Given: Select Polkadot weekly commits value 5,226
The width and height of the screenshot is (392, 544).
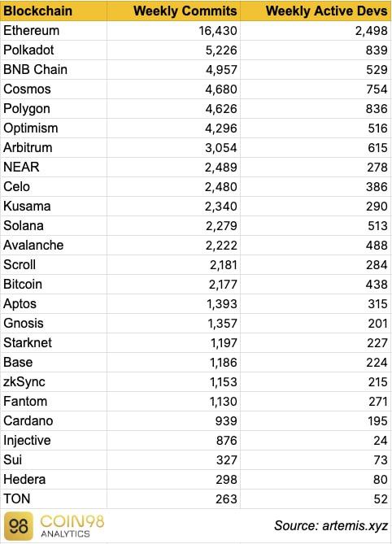Looking at the screenshot, I should (x=221, y=50).
